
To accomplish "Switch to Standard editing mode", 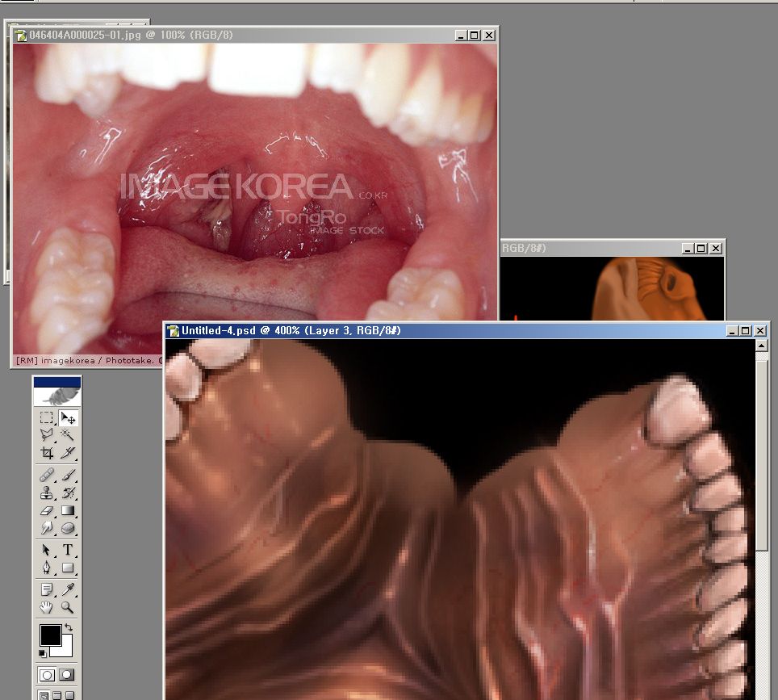I will click(x=47, y=675).
